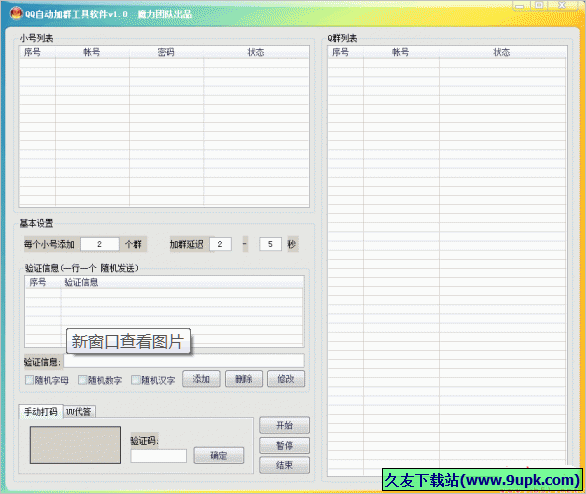Click the 暂停 button

(x=284, y=445)
